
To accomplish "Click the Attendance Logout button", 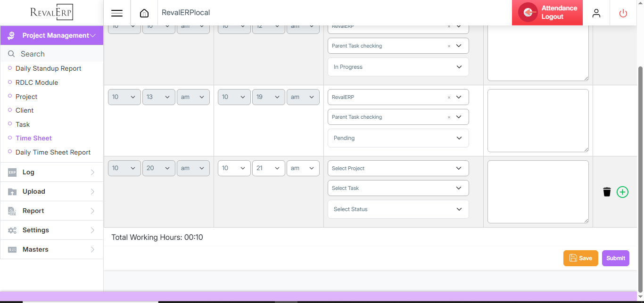I will coord(547,13).
